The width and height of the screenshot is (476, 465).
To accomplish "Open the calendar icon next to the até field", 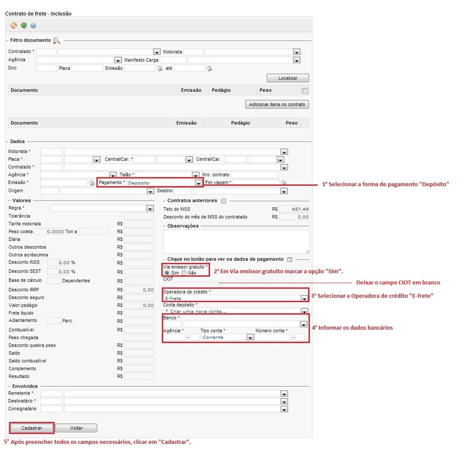I will pos(209,69).
